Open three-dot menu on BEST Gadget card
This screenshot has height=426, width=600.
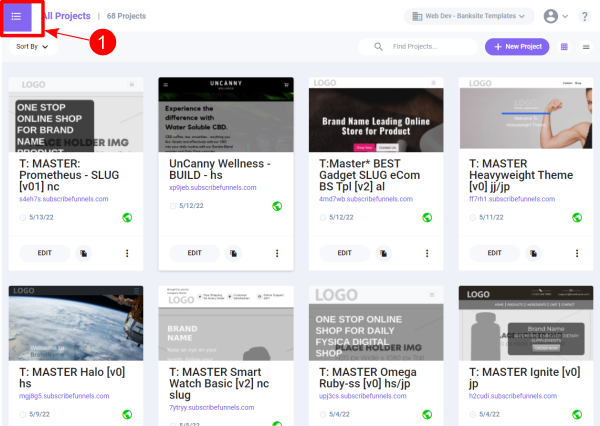427,253
